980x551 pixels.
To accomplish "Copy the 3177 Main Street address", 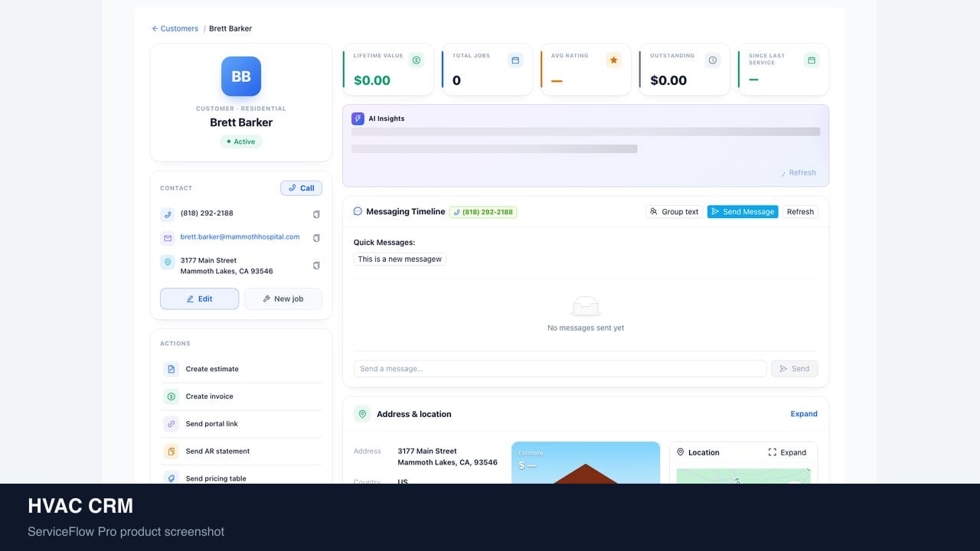I will point(316,266).
